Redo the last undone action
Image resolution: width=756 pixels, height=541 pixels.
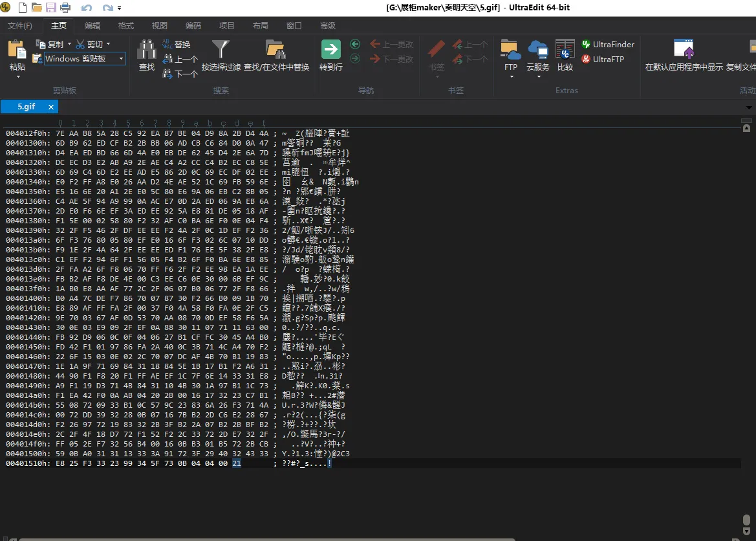coord(107,8)
